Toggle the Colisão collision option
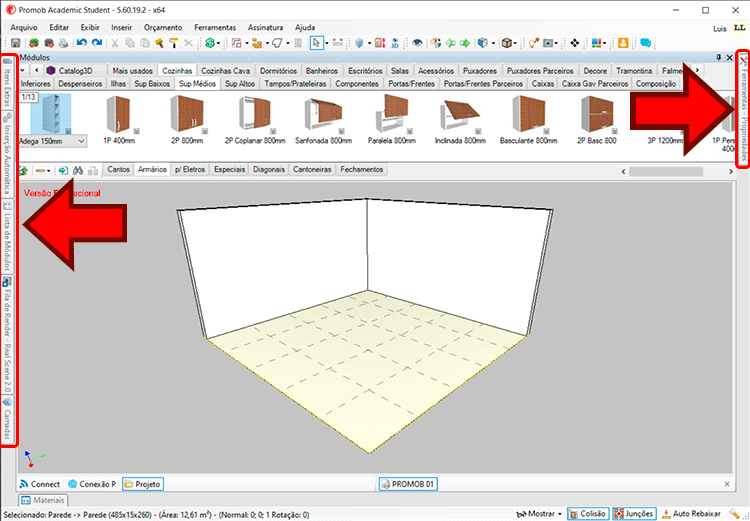 pyautogui.click(x=590, y=513)
